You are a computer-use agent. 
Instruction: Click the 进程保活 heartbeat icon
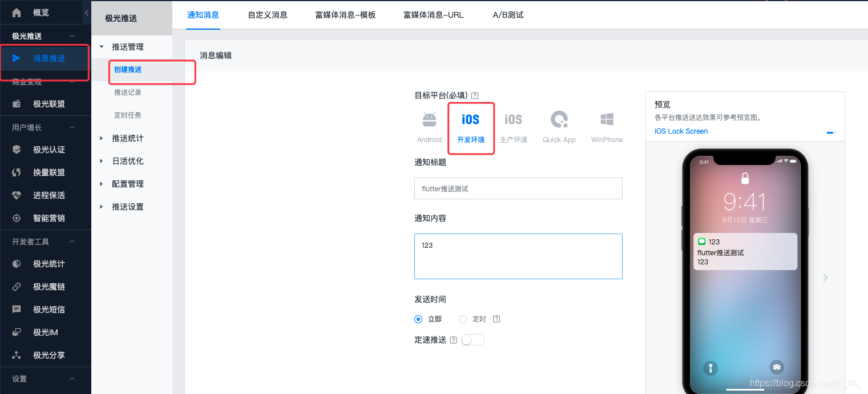[17, 195]
